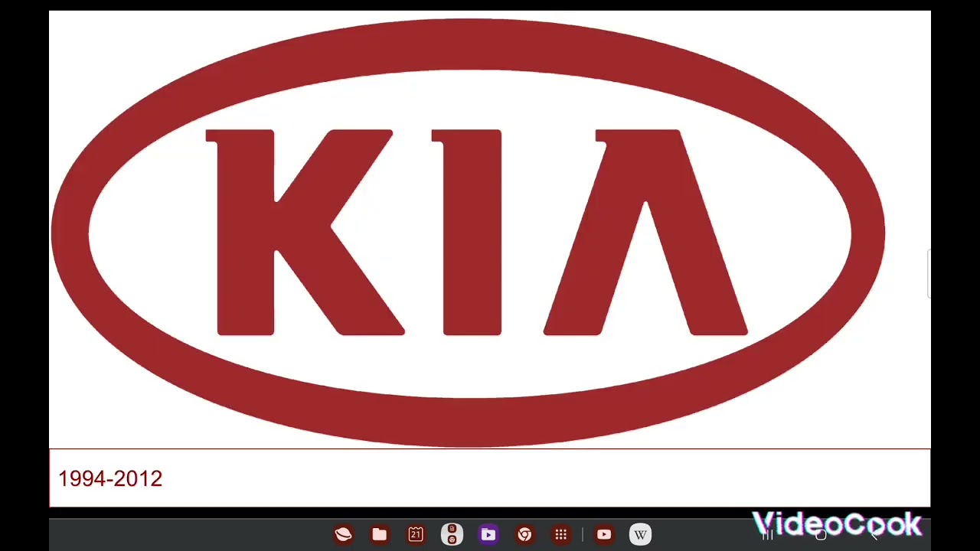This screenshot has height=551, width=980.
Task: Open Samsung Internet browser from the taskbar
Action: (x=343, y=534)
